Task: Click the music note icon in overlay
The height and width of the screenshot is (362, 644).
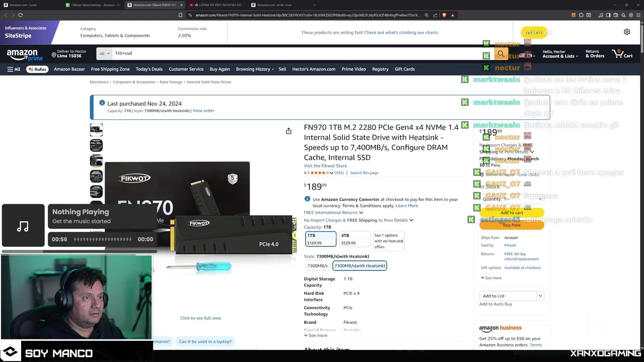Action: click(23, 226)
